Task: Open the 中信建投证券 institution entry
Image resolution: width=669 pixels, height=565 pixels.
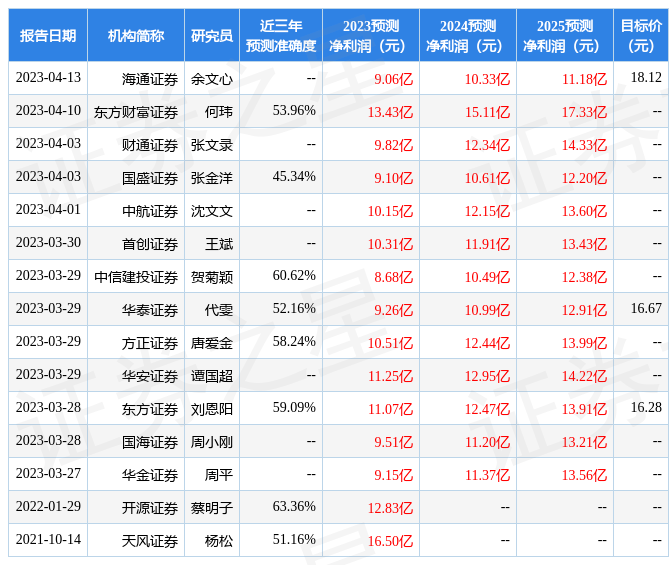Action: (x=136, y=277)
